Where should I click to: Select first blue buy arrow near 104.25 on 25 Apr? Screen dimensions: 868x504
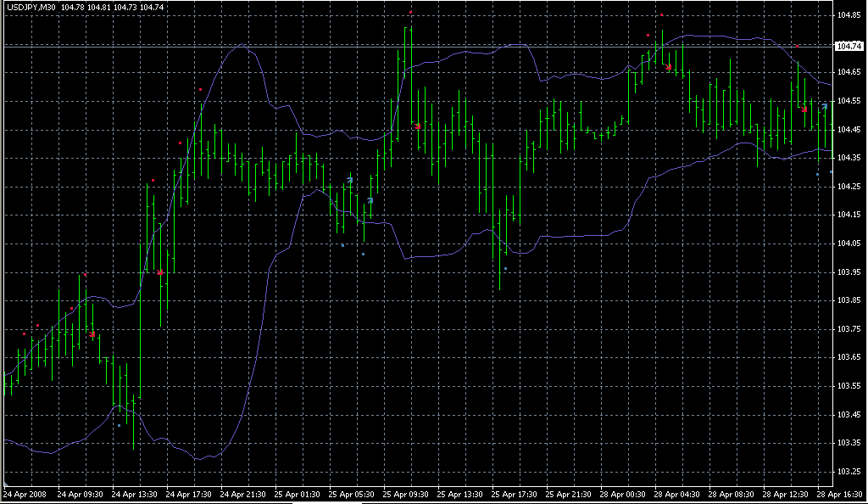pyautogui.click(x=350, y=179)
